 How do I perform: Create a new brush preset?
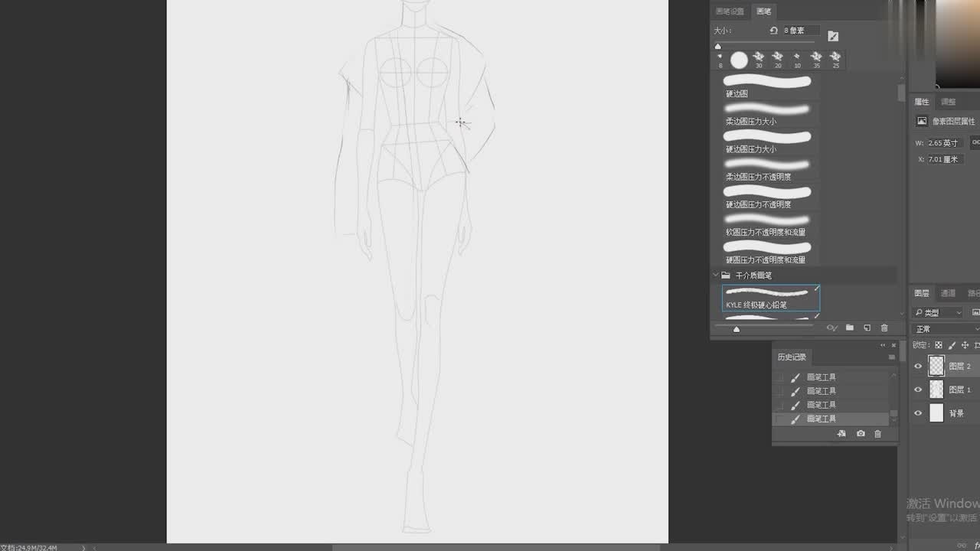coord(867,328)
